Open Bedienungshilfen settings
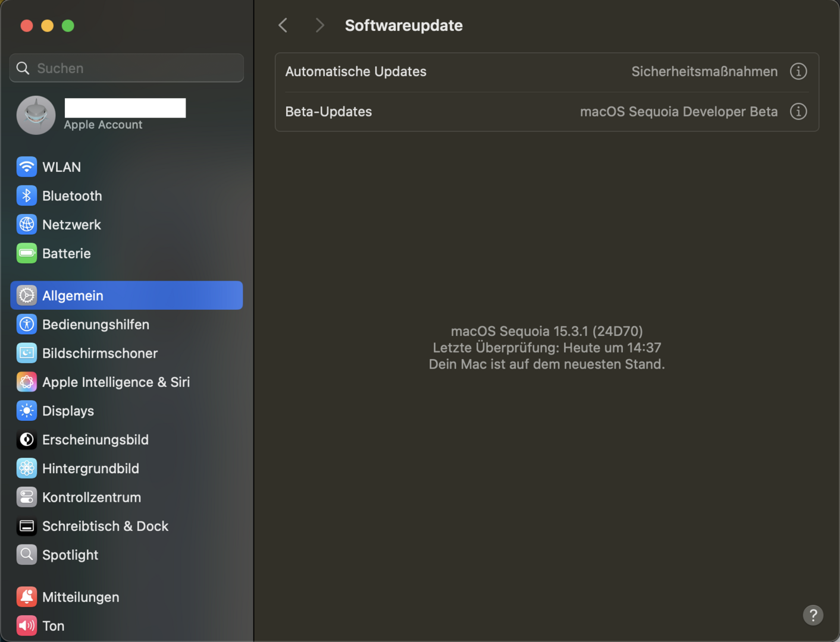Image resolution: width=840 pixels, height=642 pixels. tap(127, 325)
